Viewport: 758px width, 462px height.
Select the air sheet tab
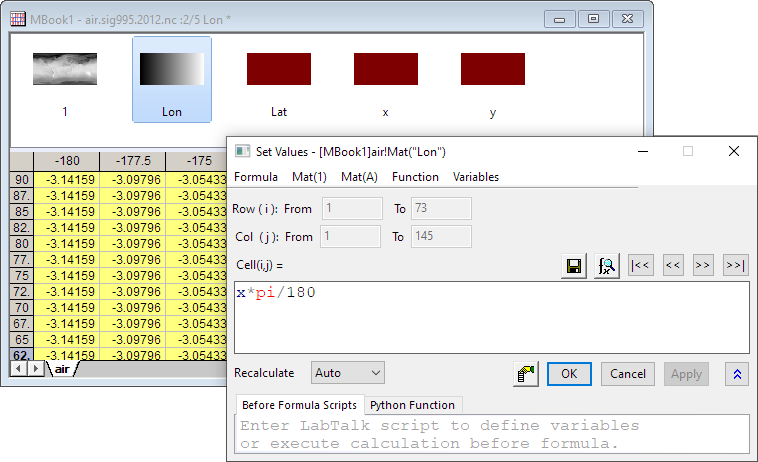click(x=62, y=369)
